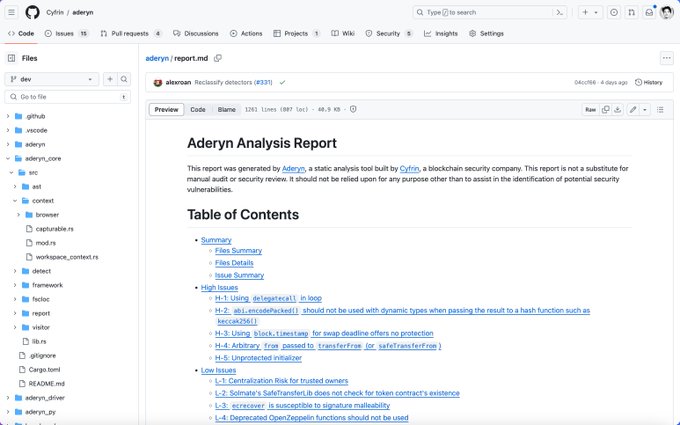This screenshot has height=425, width=680.
Task: Open Cargo.toml in file tree
Action: coord(44,369)
